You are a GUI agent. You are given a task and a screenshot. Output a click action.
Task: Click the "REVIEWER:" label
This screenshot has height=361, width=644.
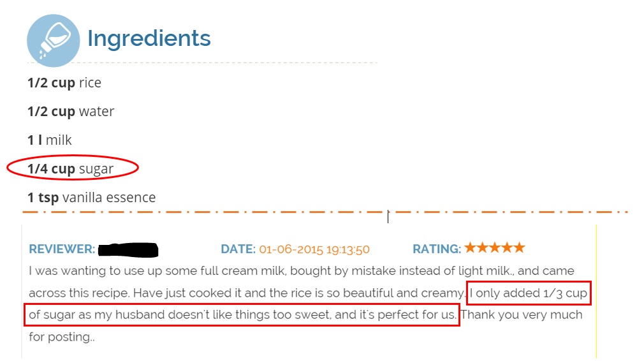(x=62, y=249)
